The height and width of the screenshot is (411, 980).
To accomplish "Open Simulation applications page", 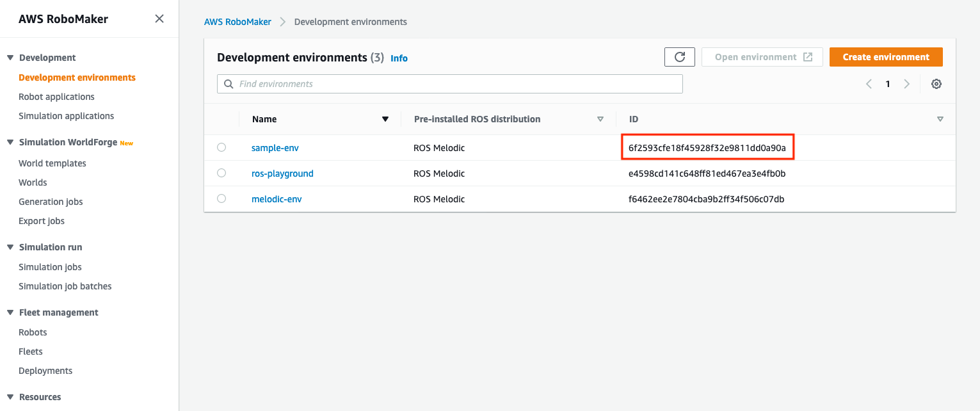I will (66, 116).
